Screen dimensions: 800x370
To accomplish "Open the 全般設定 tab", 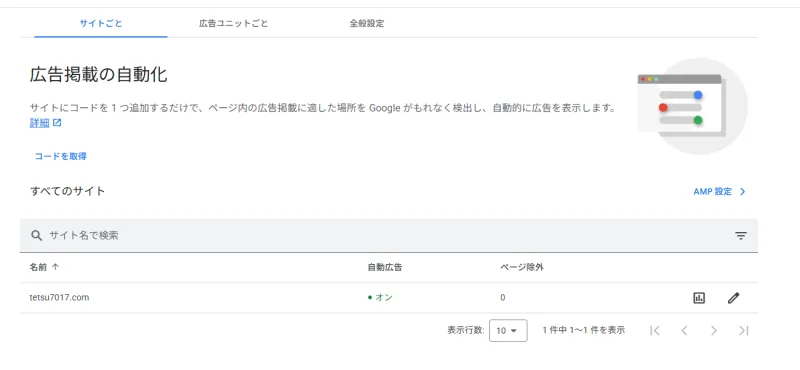I will pyautogui.click(x=367, y=23).
